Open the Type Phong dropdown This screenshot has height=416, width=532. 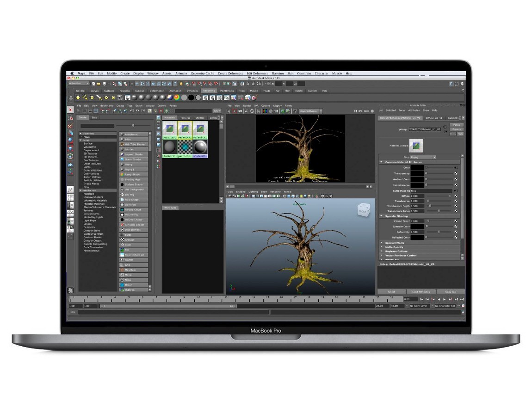coord(423,157)
